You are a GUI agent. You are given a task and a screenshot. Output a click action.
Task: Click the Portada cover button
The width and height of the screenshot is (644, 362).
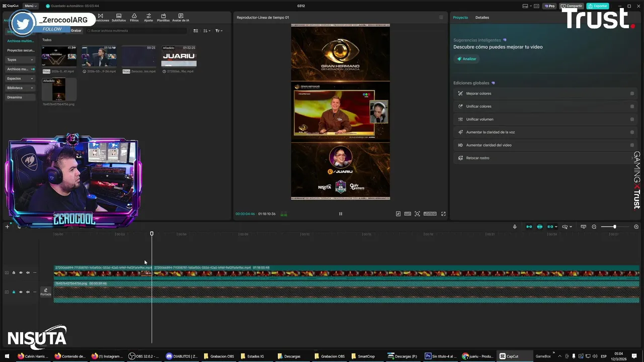click(x=46, y=292)
